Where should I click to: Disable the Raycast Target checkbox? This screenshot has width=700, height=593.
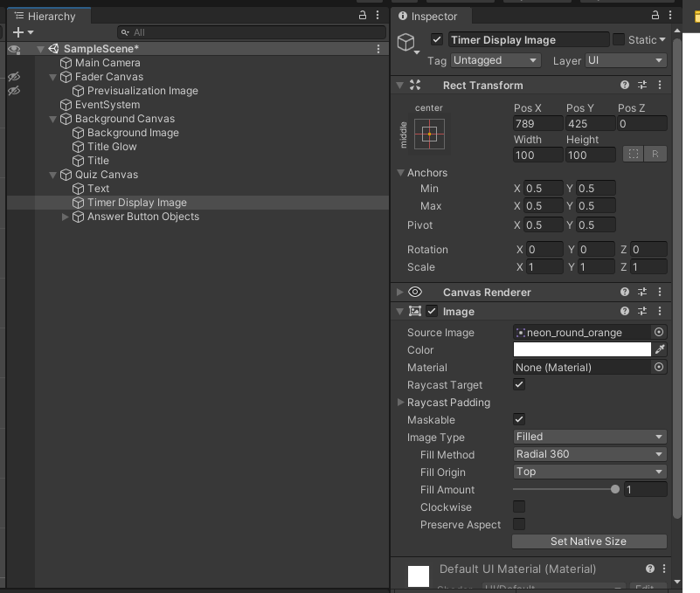coord(519,385)
